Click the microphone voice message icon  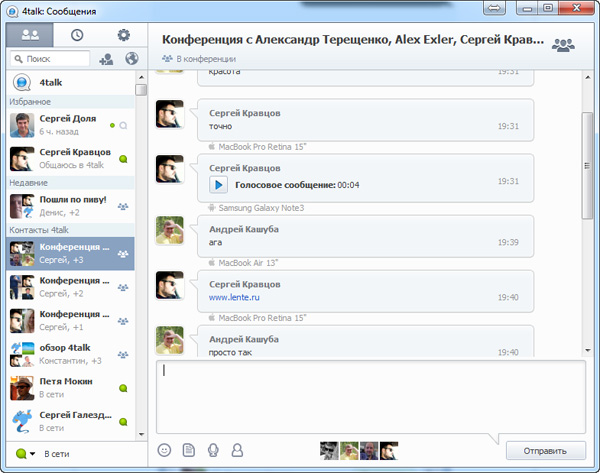coord(213,450)
